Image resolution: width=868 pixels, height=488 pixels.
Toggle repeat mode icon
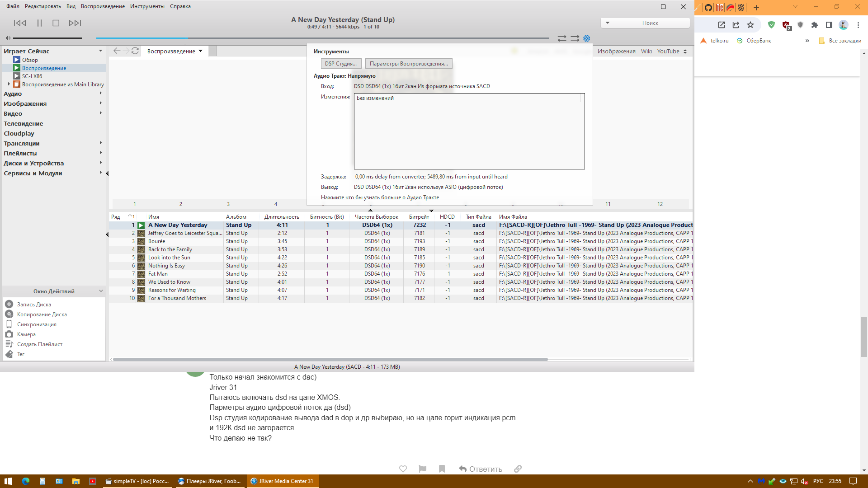[x=562, y=38]
